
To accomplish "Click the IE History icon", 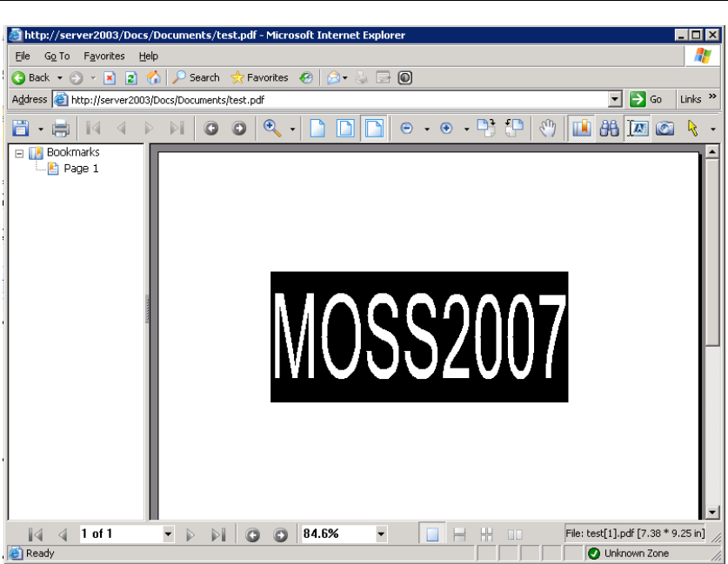I will pos(306,78).
